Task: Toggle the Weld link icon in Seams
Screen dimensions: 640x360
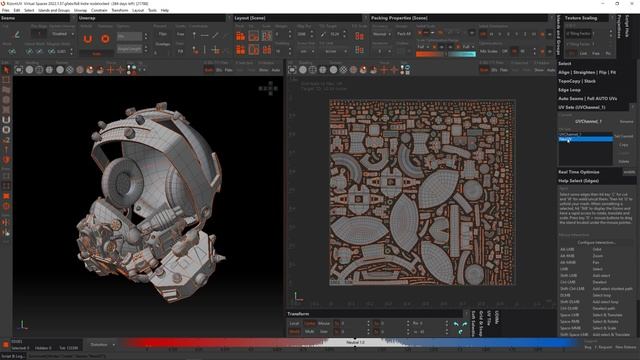Action: tap(12, 51)
